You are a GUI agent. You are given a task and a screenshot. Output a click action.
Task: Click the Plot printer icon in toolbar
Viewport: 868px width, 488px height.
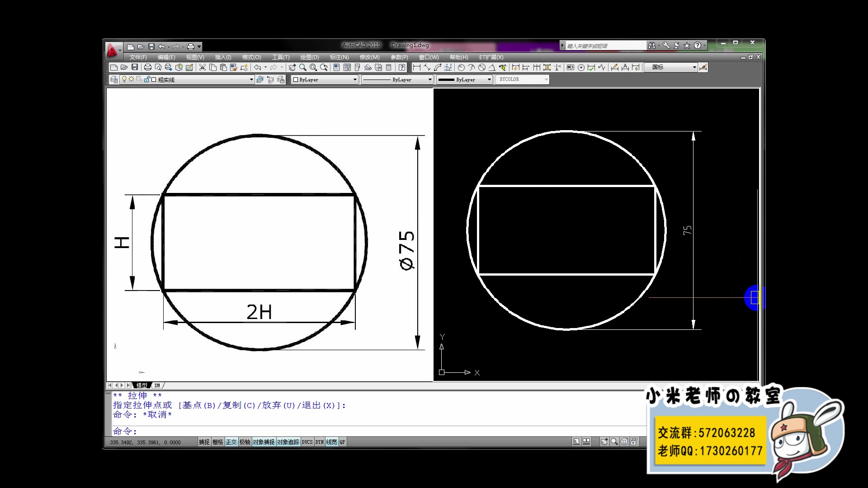(x=147, y=67)
